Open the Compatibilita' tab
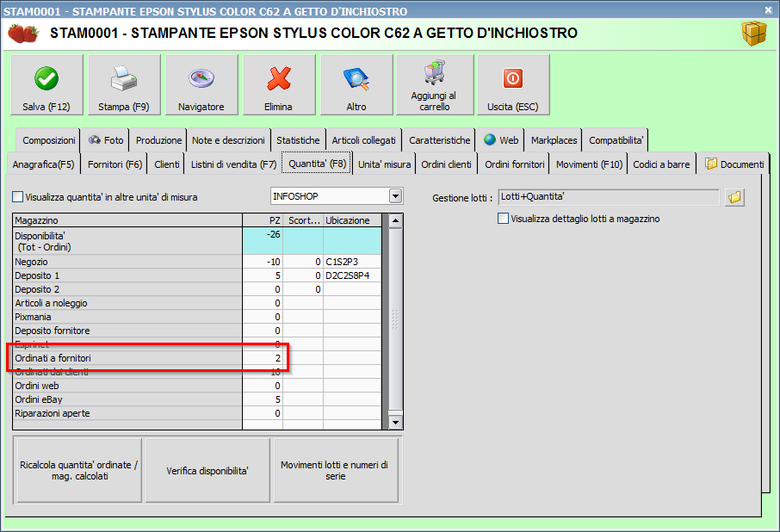Image resolution: width=780 pixels, height=532 pixels. 616,140
